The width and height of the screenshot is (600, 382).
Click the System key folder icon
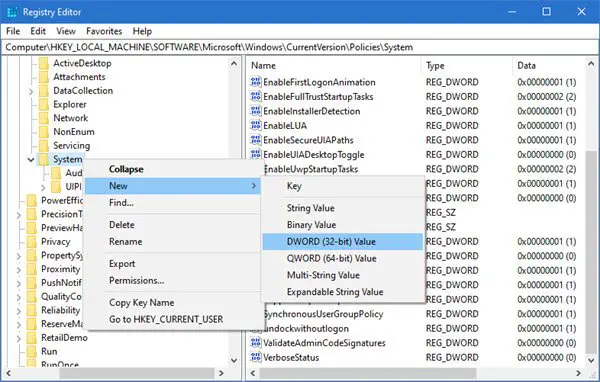click(x=44, y=159)
